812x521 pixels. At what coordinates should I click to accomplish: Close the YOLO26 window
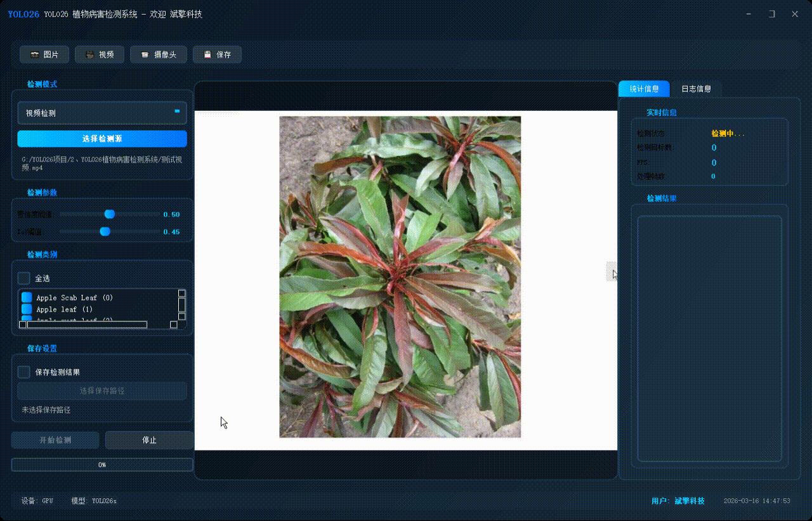pos(795,13)
